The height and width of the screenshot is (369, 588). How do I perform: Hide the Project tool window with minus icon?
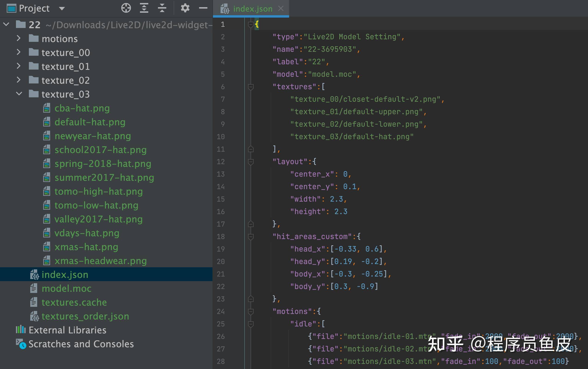[x=203, y=8]
